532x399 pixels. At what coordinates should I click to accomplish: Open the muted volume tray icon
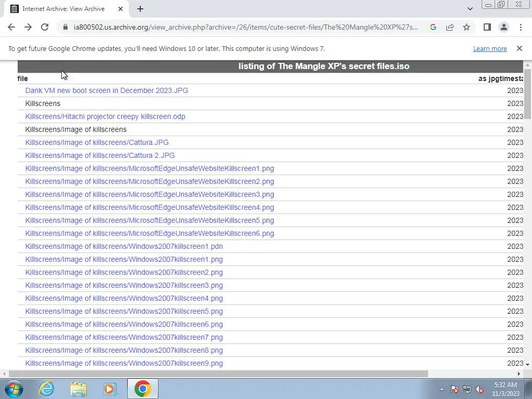pyautogui.click(x=480, y=390)
